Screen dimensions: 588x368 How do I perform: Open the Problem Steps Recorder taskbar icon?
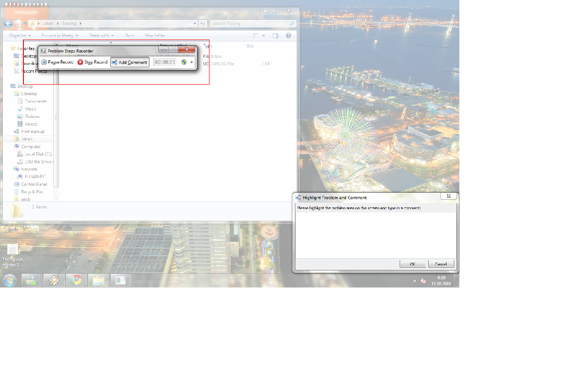click(x=121, y=280)
